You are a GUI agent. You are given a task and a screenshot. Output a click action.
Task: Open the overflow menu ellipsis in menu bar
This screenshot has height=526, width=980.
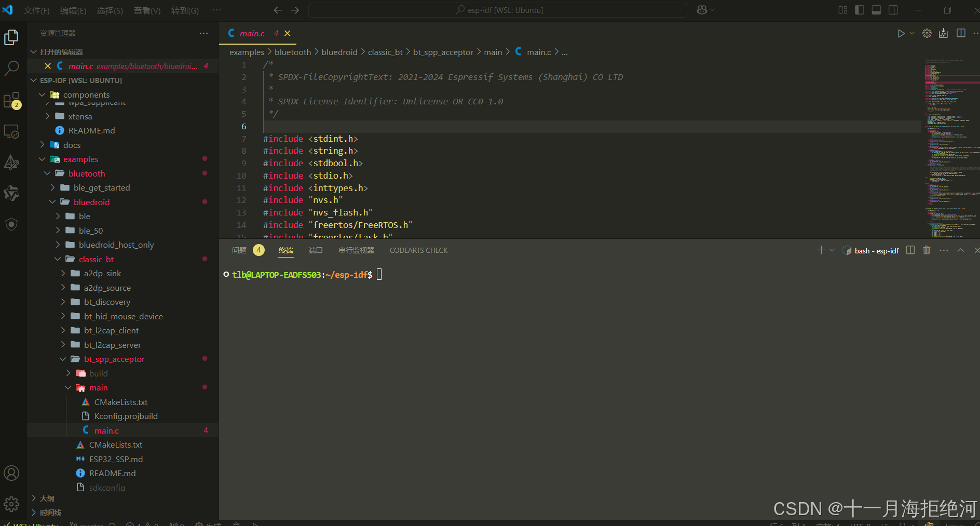[216, 10]
